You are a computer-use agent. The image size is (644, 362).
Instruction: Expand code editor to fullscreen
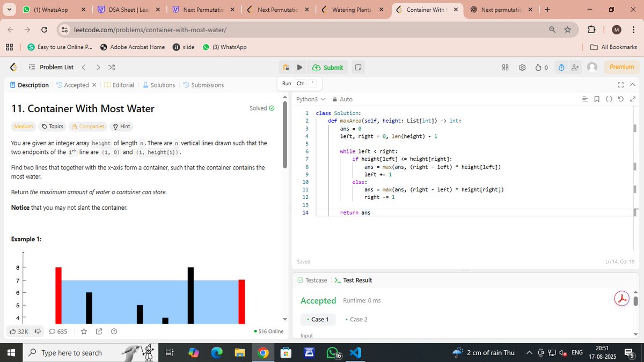click(632, 99)
